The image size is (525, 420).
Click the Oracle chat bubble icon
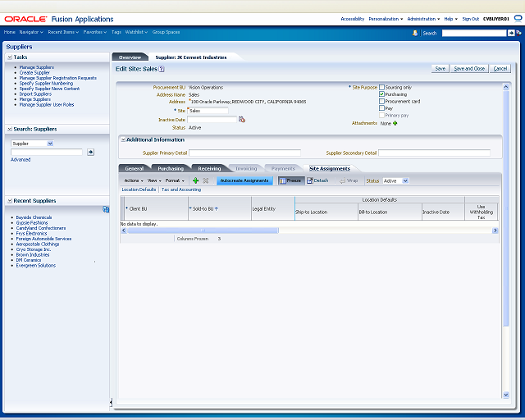518,18
